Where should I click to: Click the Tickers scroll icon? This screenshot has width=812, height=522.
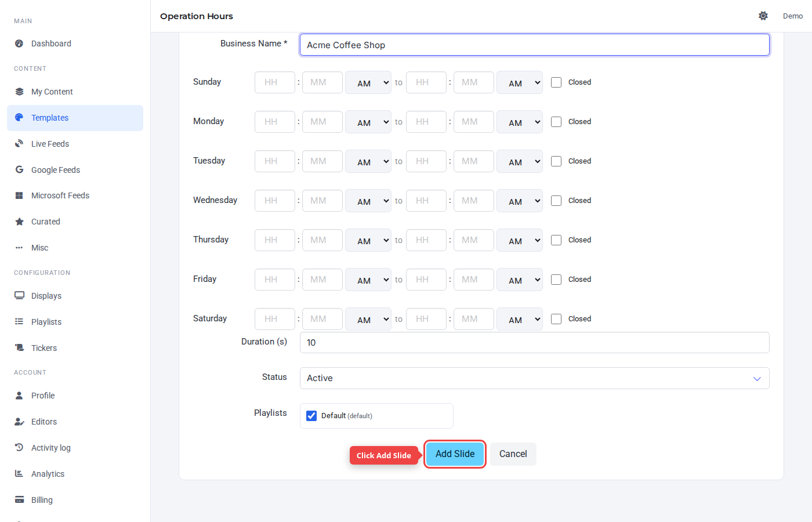pos(19,348)
